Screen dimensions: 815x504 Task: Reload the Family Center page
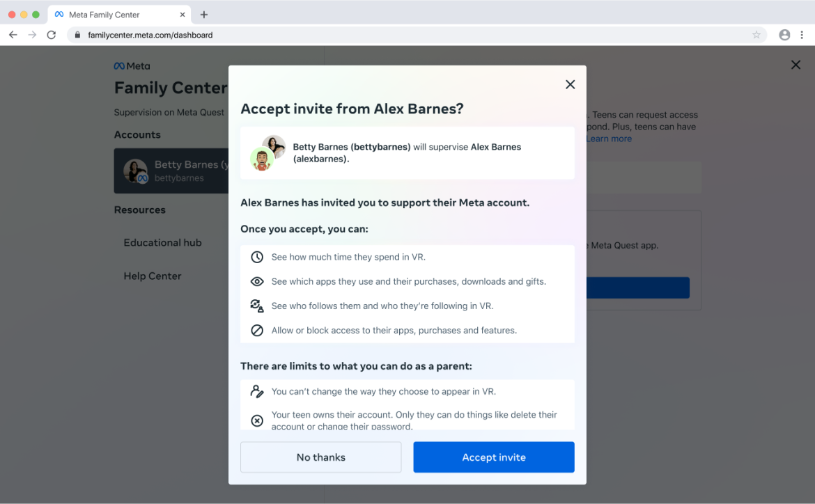51,34
